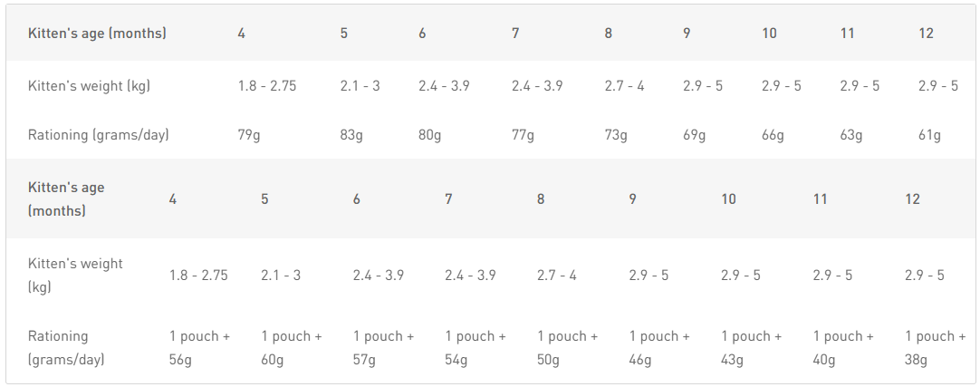Select the '1 pouch + 38g' ration
The width and height of the screenshot is (980, 387).
coord(936,348)
